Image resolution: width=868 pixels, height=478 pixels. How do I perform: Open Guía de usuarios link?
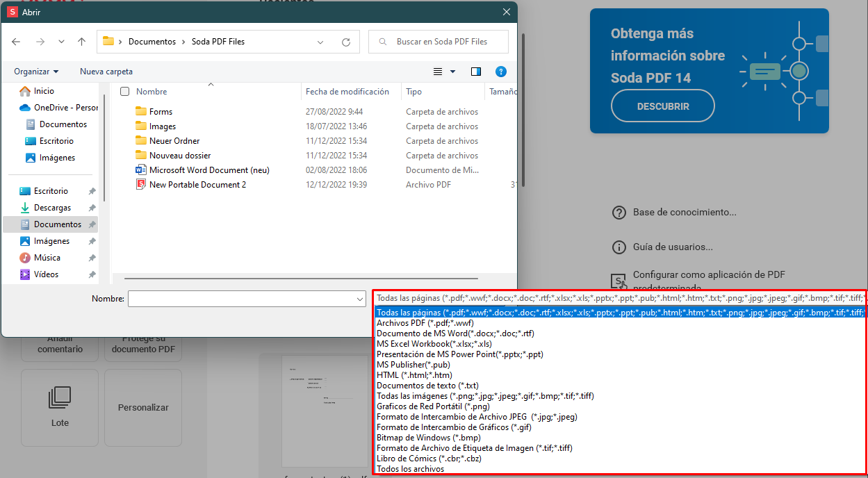[x=662, y=247]
